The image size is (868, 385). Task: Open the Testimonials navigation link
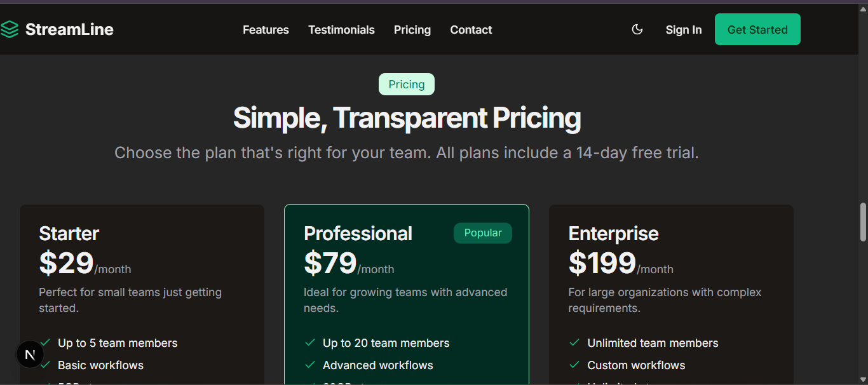tap(341, 30)
